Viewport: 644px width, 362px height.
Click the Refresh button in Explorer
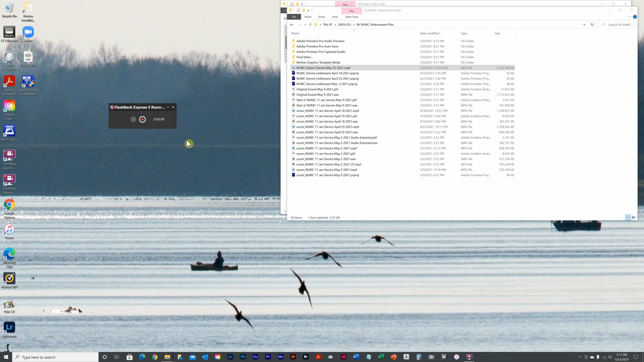[592, 25]
